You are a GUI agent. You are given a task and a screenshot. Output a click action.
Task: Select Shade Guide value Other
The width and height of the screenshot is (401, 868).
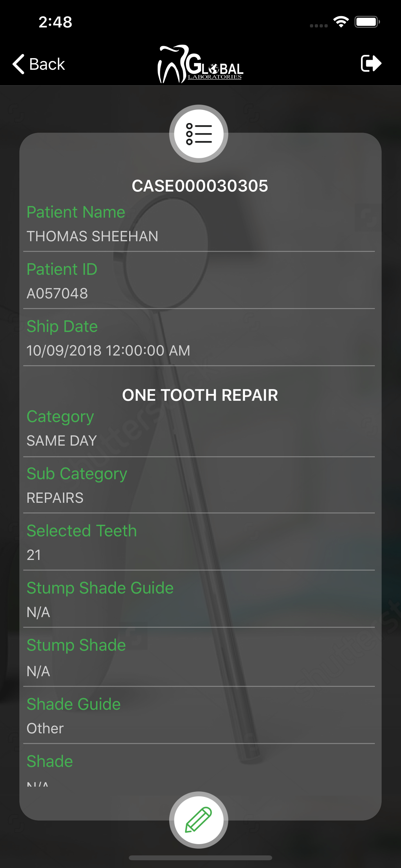[45, 728]
